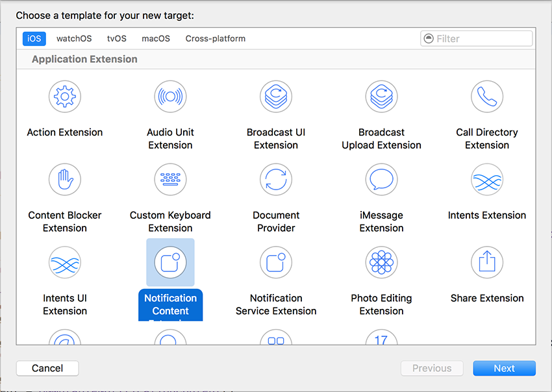
Task: Select the Broadcast Upload Extension icon
Action: pos(382,97)
